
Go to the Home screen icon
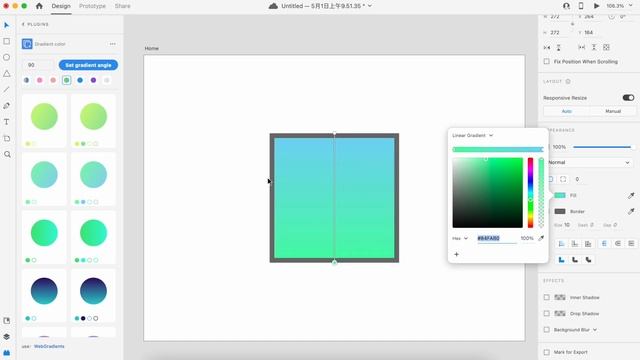pos(39,6)
